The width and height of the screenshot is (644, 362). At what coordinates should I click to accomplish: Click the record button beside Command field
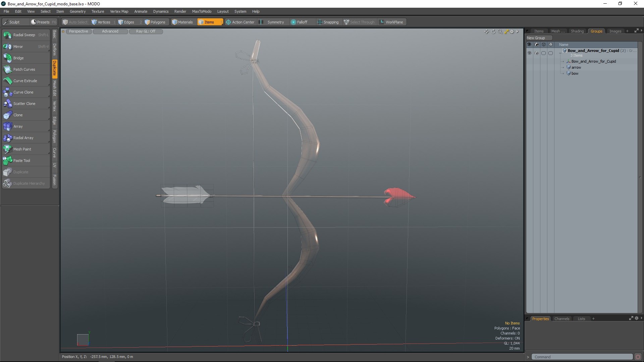[638, 357]
